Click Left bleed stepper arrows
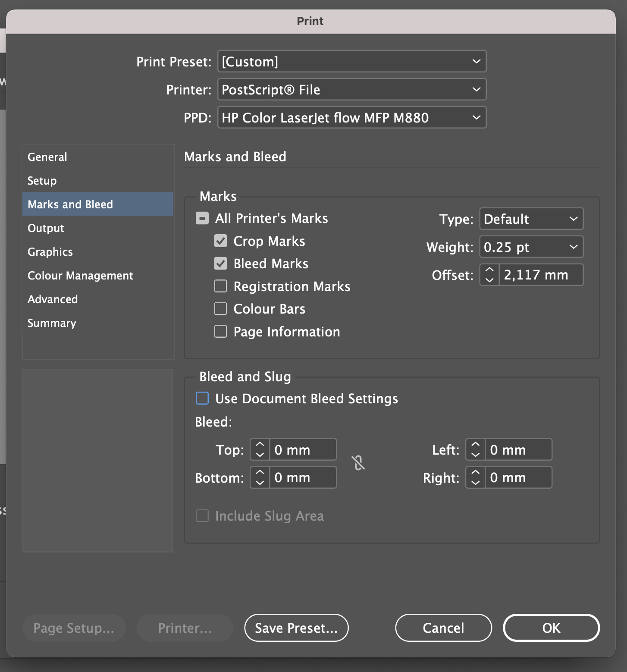The image size is (627, 672). [x=475, y=449]
